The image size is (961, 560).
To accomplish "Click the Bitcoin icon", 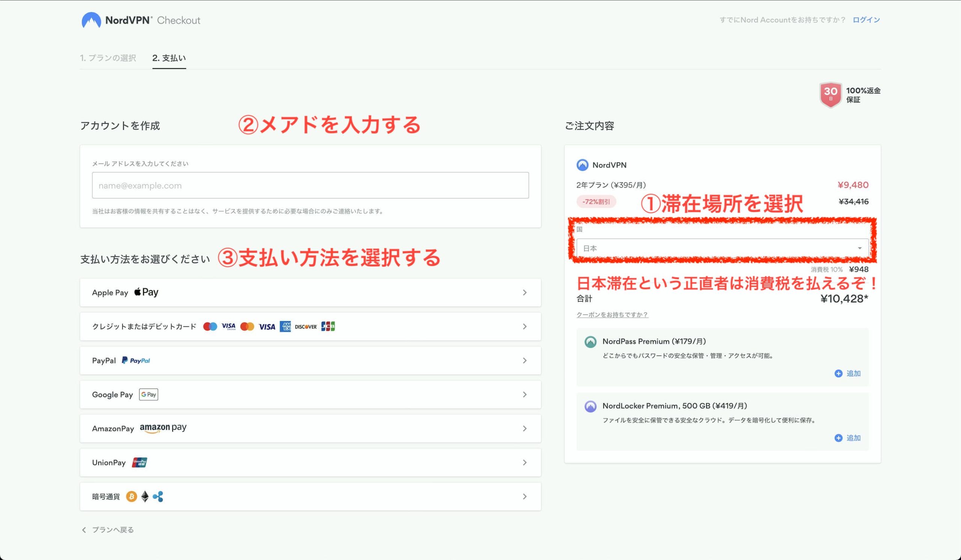I will (131, 496).
